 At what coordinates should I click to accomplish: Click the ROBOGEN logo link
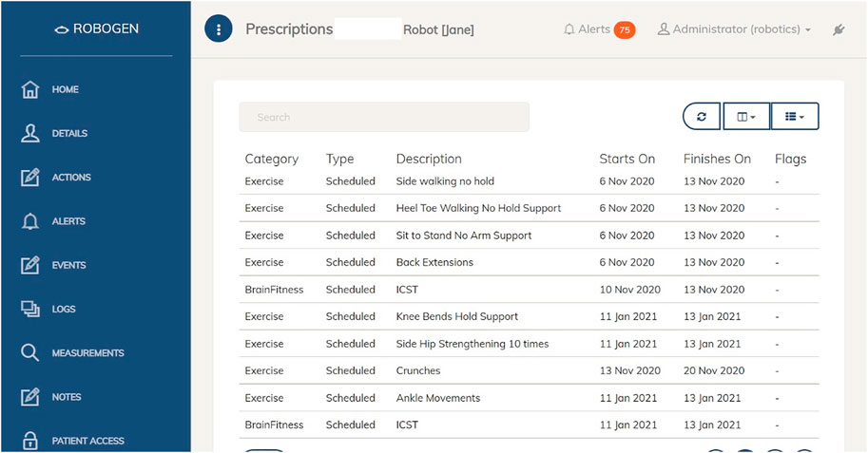click(x=96, y=28)
